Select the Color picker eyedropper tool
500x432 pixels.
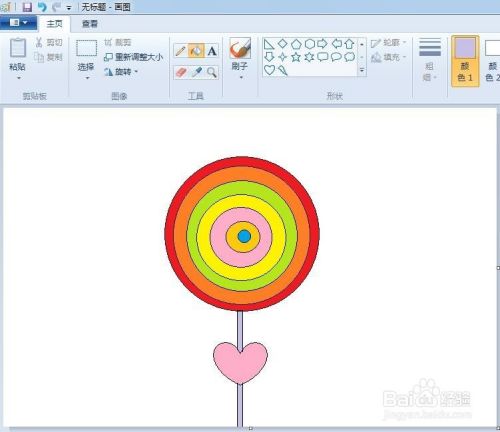coord(196,72)
